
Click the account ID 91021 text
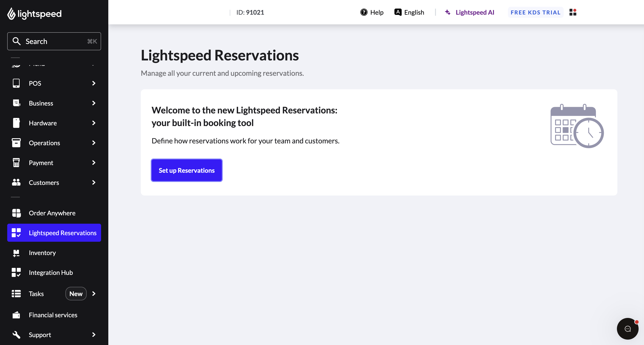250,12
